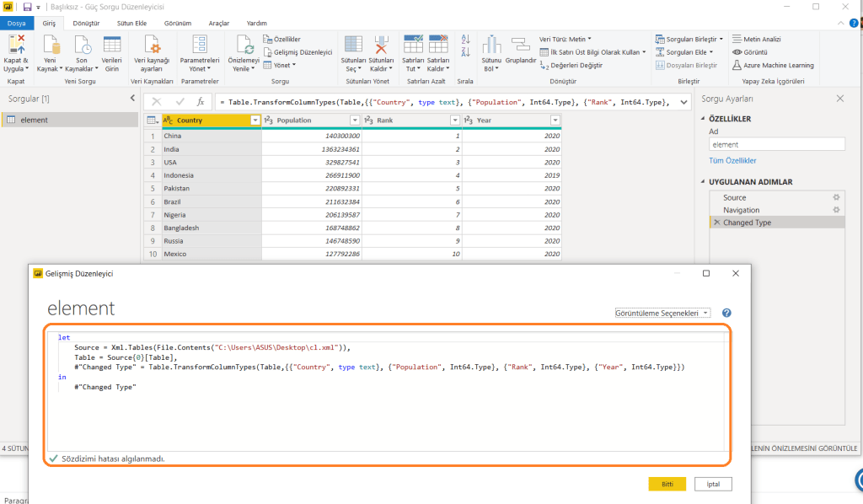Collapse the Sorgular pane
The height and width of the screenshot is (504, 863).
131,99
